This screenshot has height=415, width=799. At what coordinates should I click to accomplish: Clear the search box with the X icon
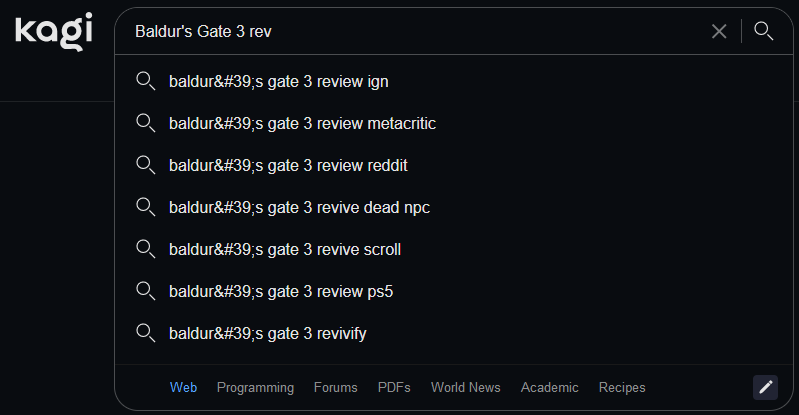(719, 31)
